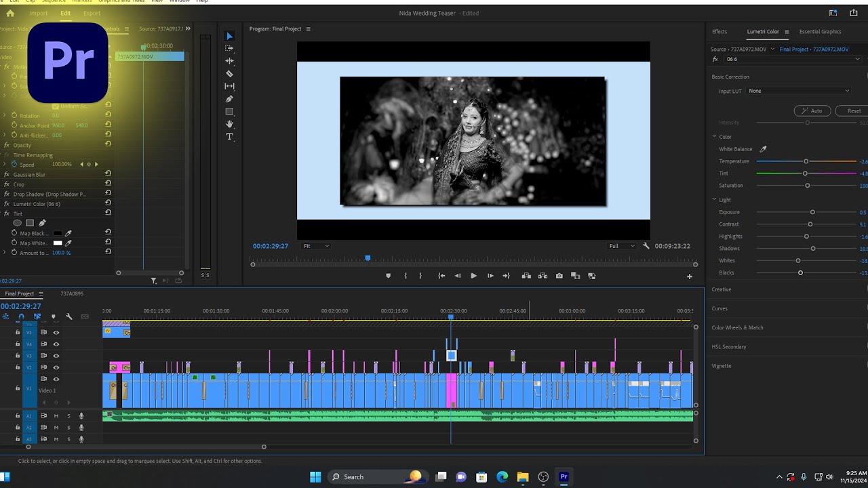Open the Fit zoom level dropdown
Viewport: 868px width, 488px height.
[x=316, y=246]
